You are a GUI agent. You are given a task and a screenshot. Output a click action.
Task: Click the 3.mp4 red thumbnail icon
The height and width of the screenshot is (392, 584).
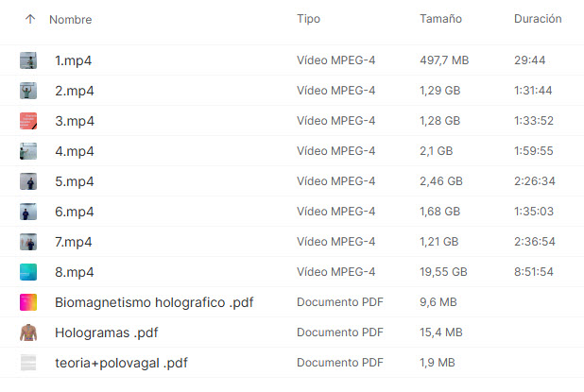point(28,121)
